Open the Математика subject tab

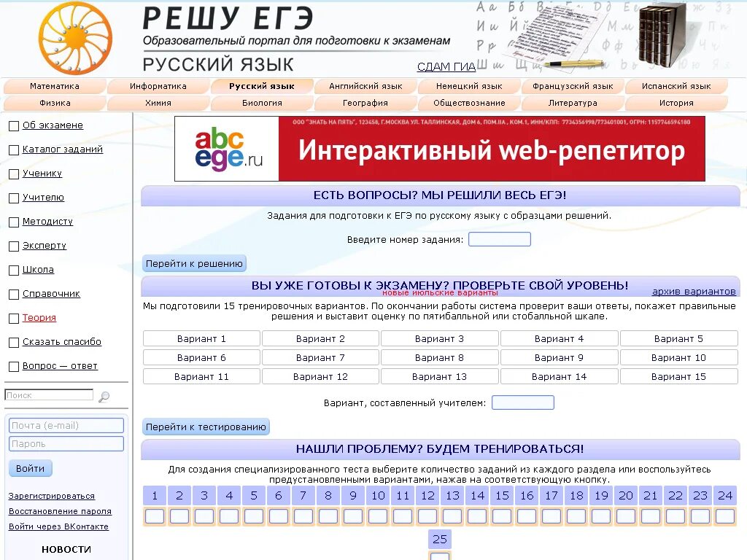[55, 86]
